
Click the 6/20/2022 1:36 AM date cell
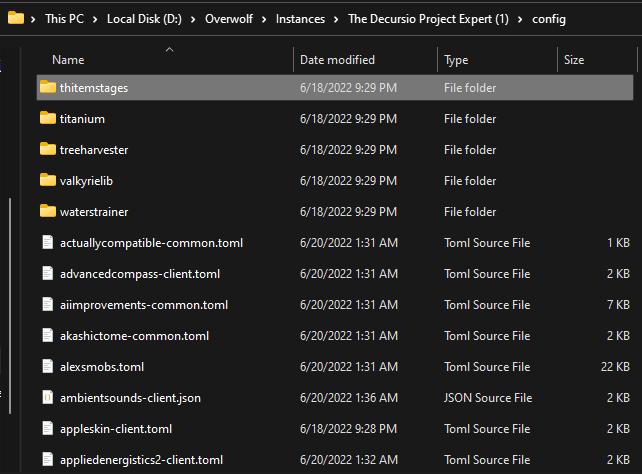[x=349, y=398]
